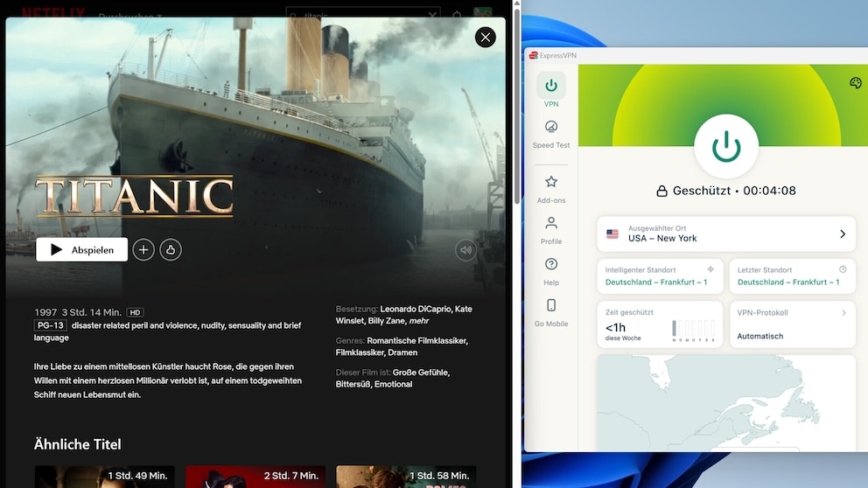Open similar title lasting 2 Std. 7 Min.
This screenshot has height=488, width=868.
pyautogui.click(x=255, y=477)
